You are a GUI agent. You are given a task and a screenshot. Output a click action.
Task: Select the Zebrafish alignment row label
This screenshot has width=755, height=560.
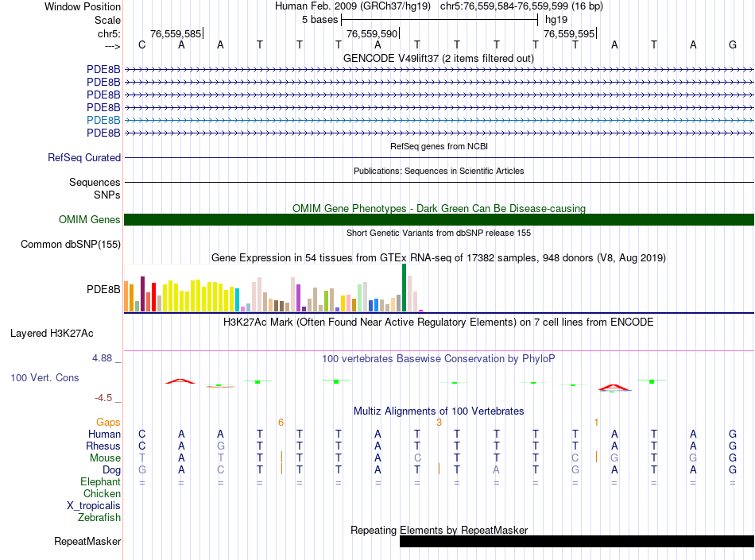[x=99, y=518]
